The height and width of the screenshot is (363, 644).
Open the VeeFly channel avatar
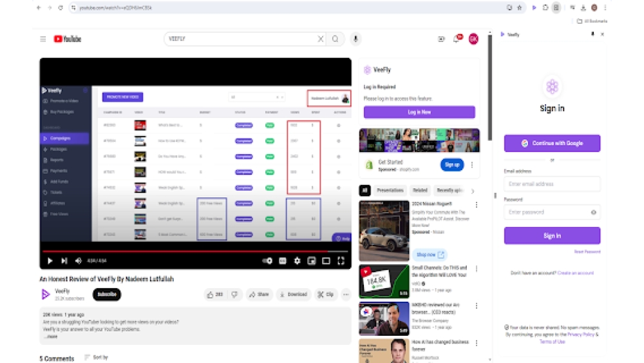click(x=46, y=295)
